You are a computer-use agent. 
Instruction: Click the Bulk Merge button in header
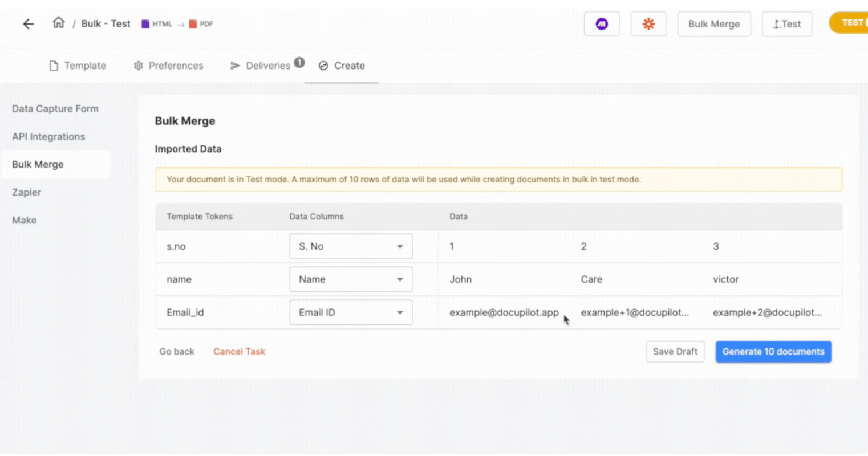click(714, 24)
